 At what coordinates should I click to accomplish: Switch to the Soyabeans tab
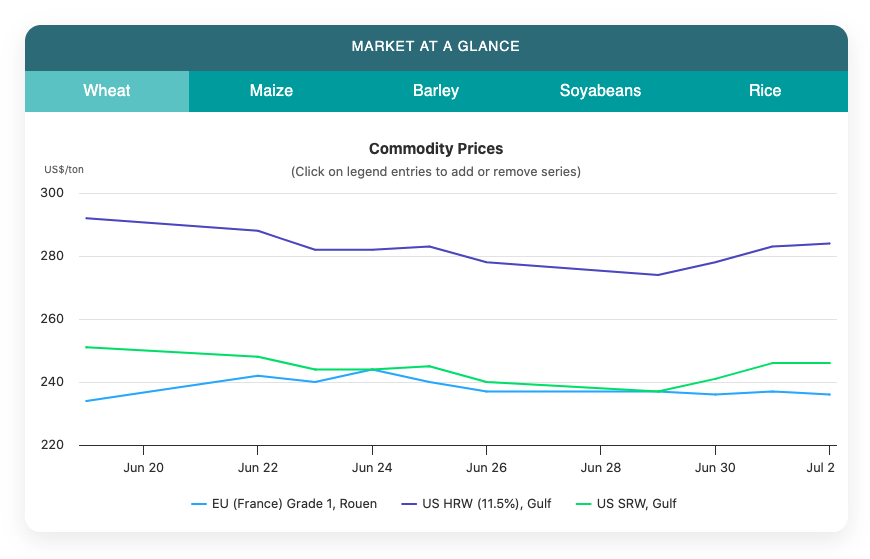[x=600, y=90]
